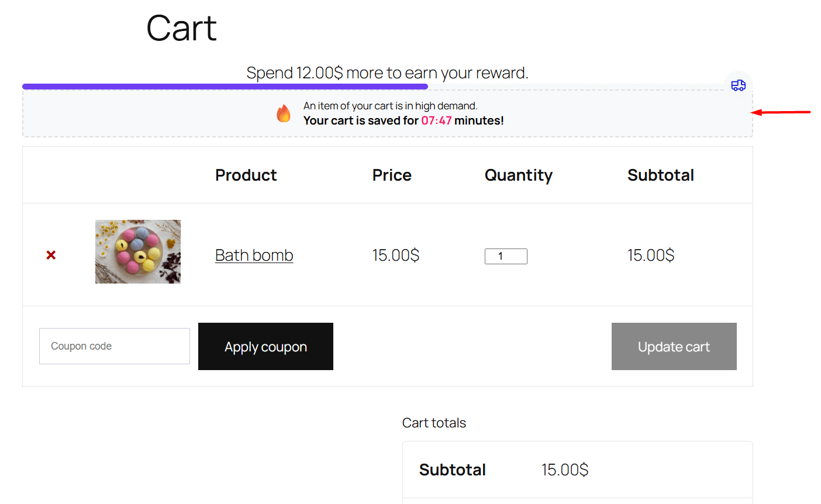Select the Price column header
This screenshot has width=821, height=504.
[x=392, y=175]
